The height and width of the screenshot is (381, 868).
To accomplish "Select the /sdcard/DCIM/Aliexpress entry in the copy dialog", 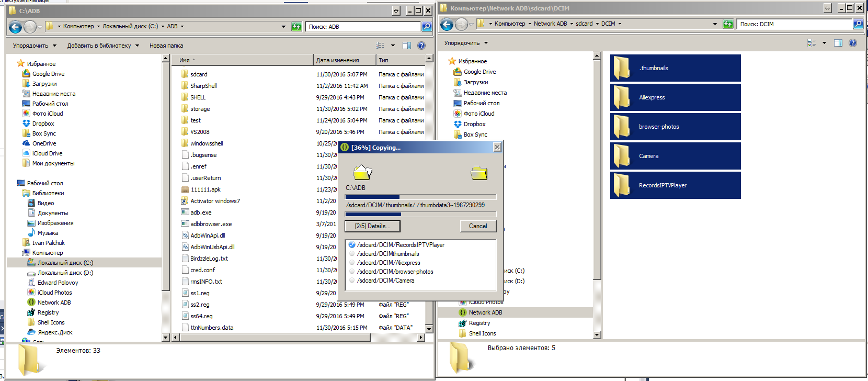I will 388,263.
